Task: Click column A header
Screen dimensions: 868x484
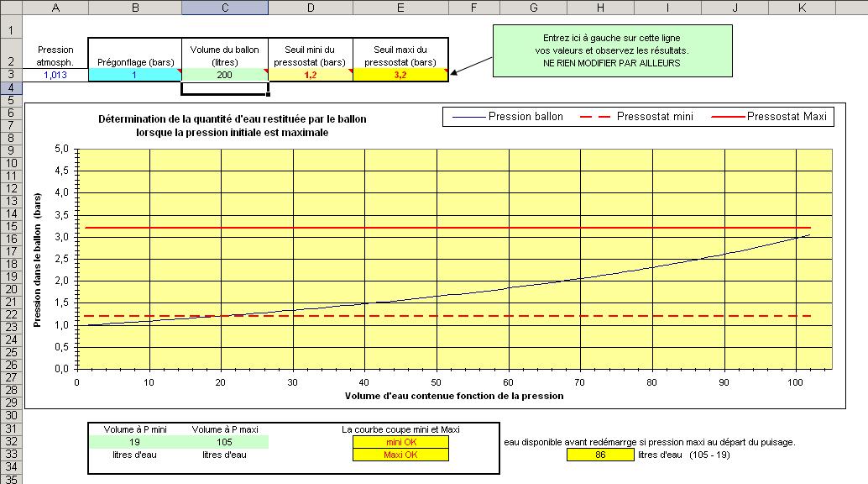Action: click(55, 8)
